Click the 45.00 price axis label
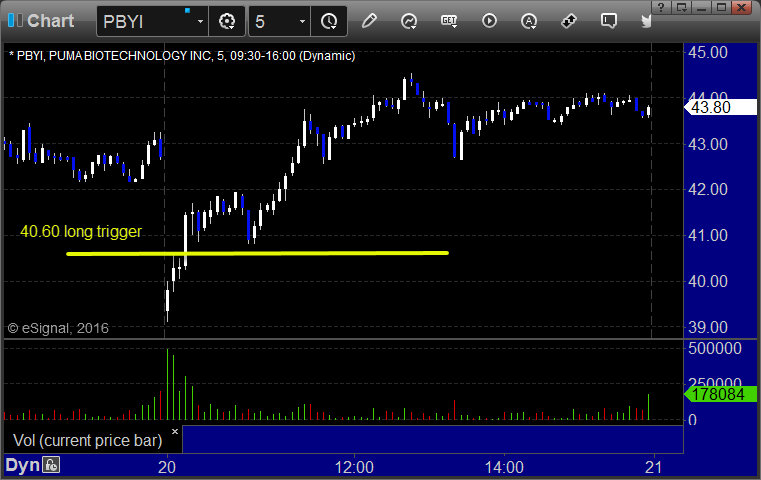The height and width of the screenshot is (480, 761). tap(708, 52)
